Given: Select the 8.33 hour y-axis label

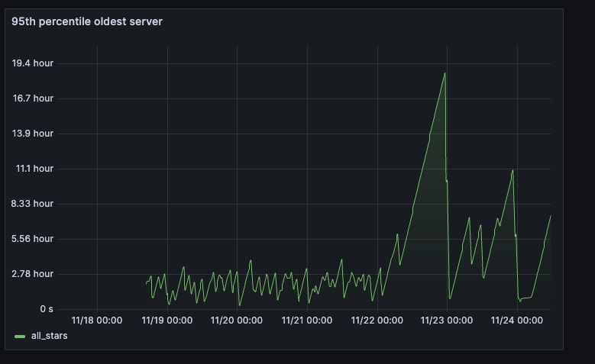Looking at the screenshot, I should click(x=33, y=204).
